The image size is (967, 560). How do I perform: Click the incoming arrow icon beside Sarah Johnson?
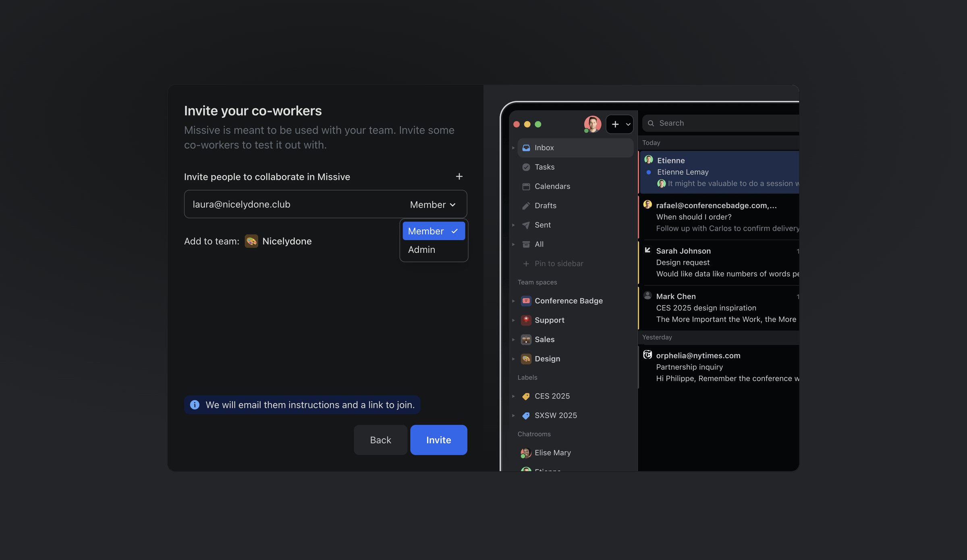[x=647, y=250]
